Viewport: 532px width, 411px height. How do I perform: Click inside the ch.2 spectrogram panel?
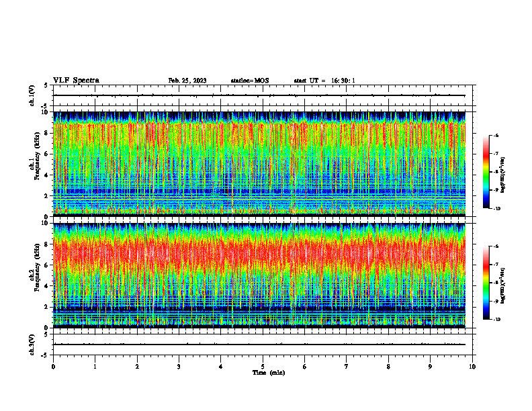(x=259, y=275)
